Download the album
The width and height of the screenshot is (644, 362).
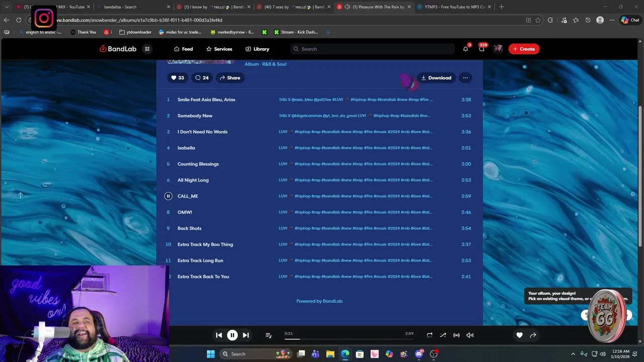[x=436, y=78]
